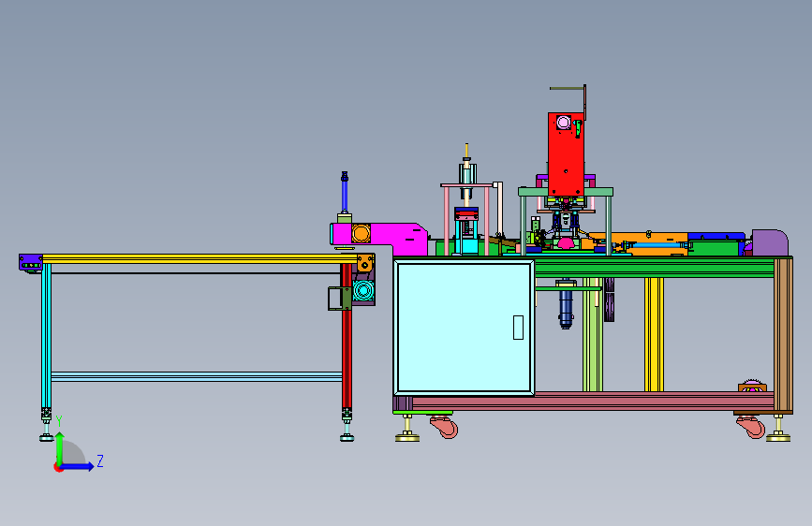Click the orange circle on the magenta housing

[361, 233]
